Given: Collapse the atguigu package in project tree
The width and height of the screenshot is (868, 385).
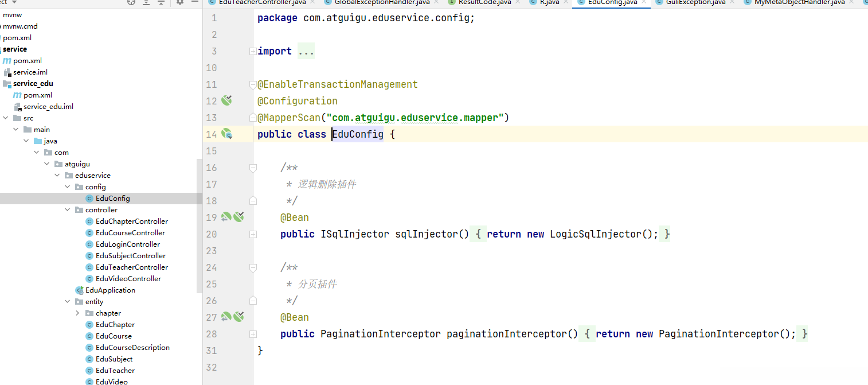Looking at the screenshot, I should [x=47, y=164].
